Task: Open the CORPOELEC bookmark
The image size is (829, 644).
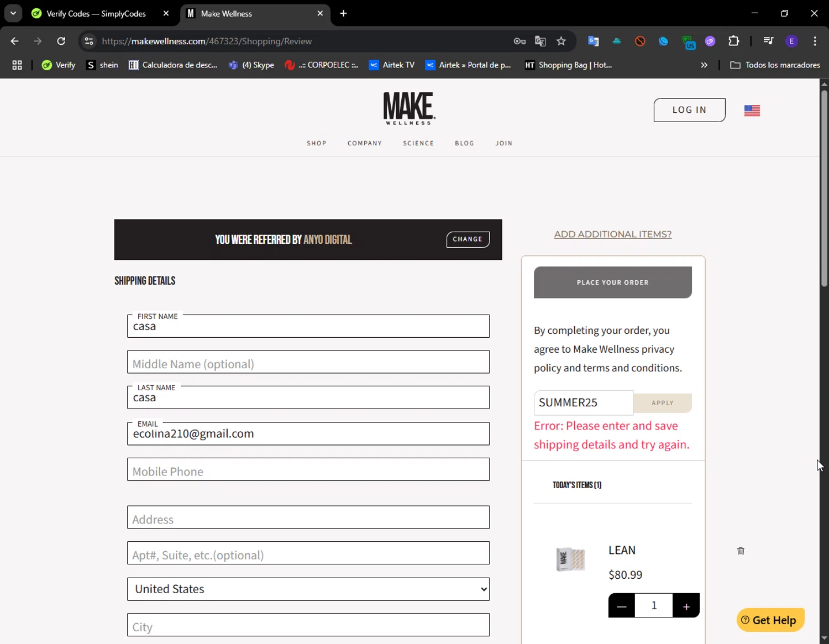Action: 322,65
